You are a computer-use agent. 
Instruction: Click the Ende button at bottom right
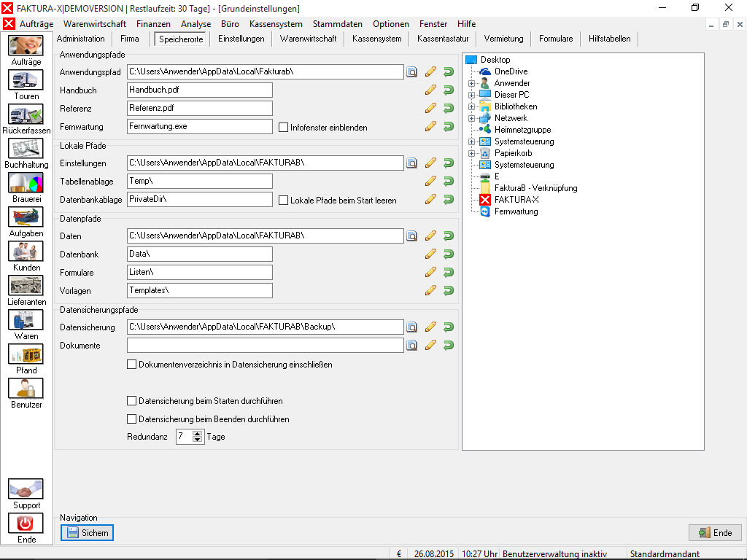[x=715, y=532]
